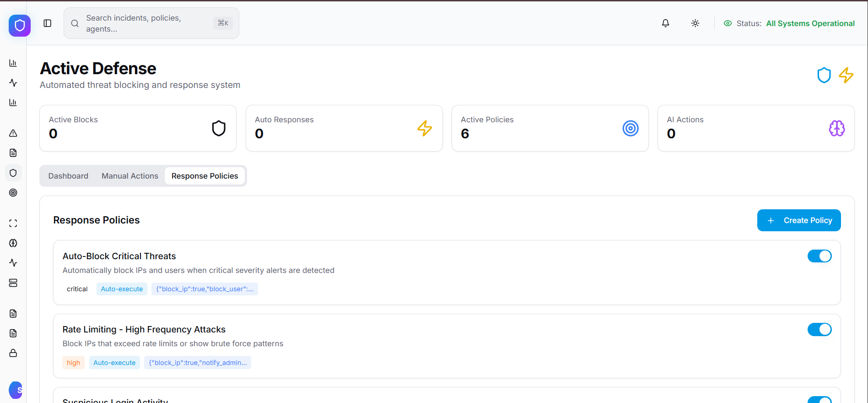The width and height of the screenshot is (868, 403).
Task: Click the Auto Responses card label
Action: point(284,120)
